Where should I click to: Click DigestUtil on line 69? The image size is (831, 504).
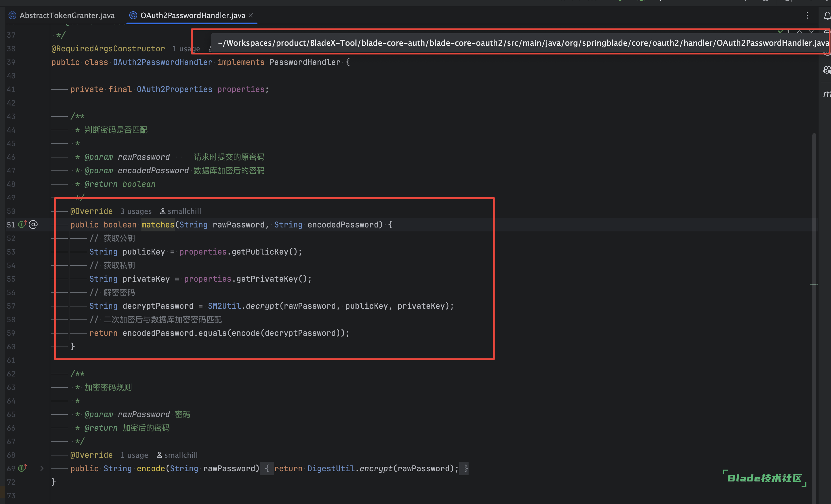(331, 468)
